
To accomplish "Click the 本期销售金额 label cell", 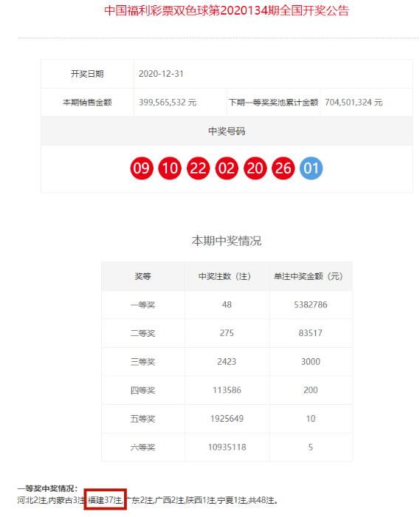I will click(x=87, y=102).
